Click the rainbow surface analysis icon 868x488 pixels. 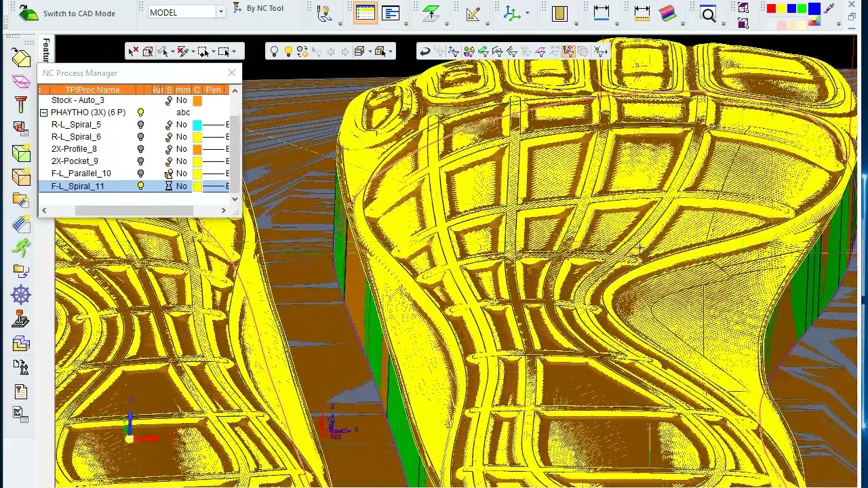point(668,13)
